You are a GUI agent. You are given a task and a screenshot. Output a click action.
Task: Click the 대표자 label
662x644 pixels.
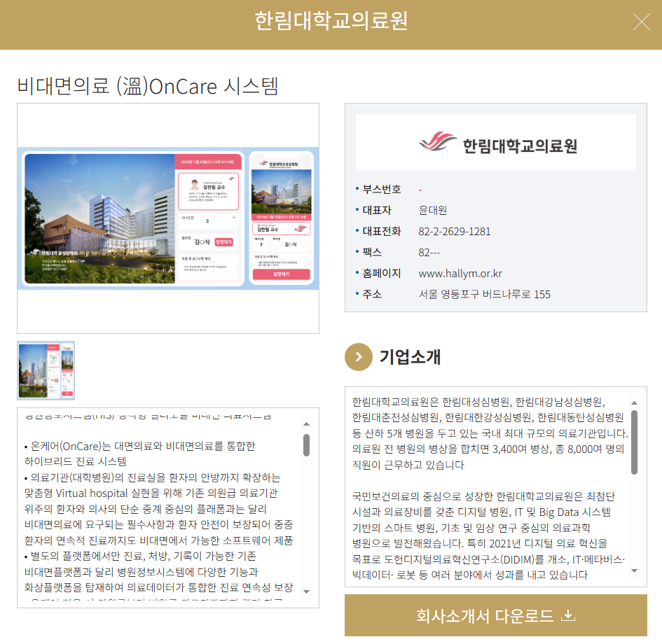click(x=377, y=211)
